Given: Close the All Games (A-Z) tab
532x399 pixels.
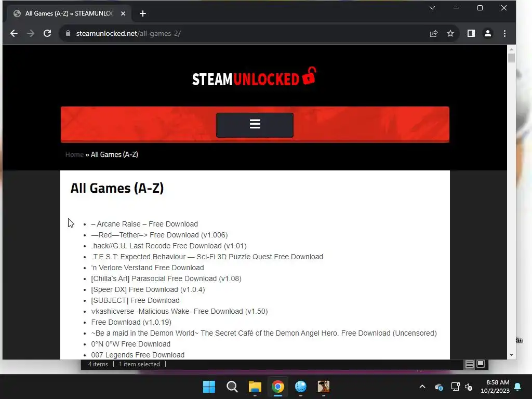Looking at the screenshot, I should tap(123, 14).
